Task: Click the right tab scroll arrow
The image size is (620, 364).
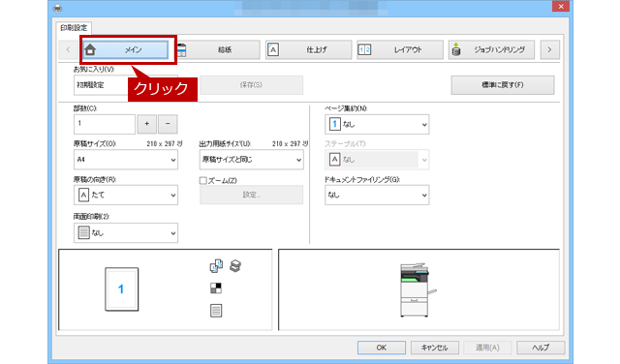Action: click(549, 49)
